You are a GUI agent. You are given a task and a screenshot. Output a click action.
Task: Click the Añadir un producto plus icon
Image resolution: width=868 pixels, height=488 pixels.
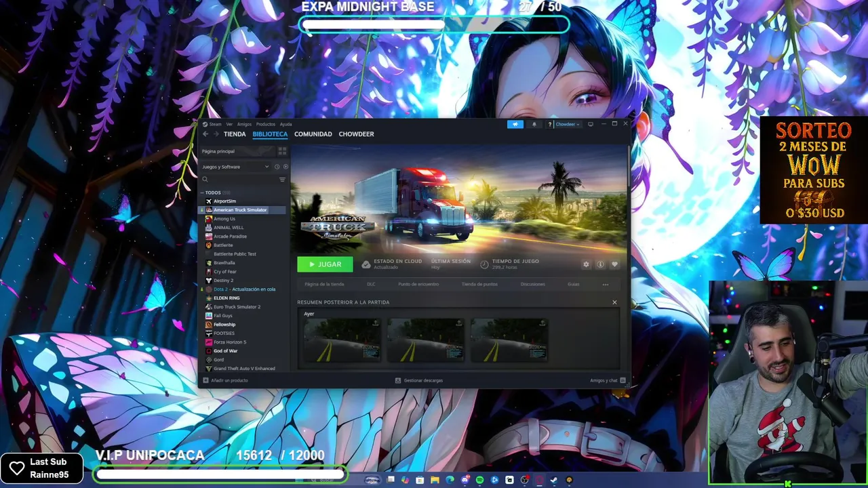205,380
